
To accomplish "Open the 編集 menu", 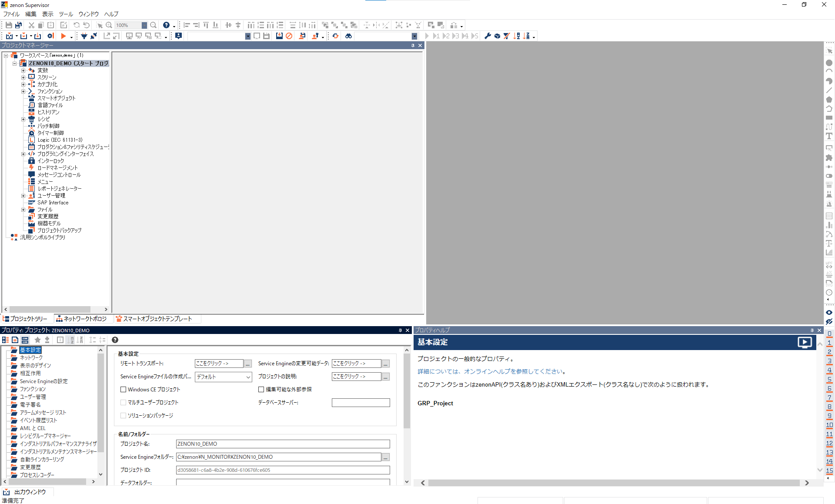I will click(31, 14).
